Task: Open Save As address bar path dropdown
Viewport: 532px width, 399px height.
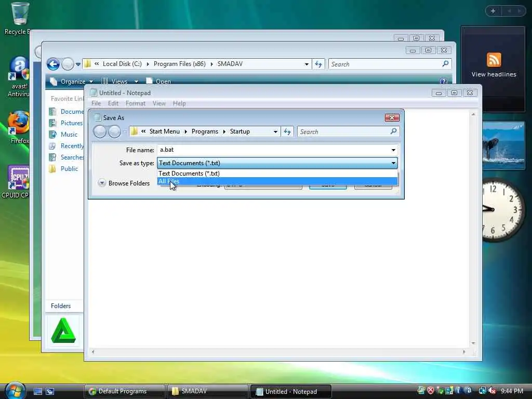Action: tap(275, 131)
